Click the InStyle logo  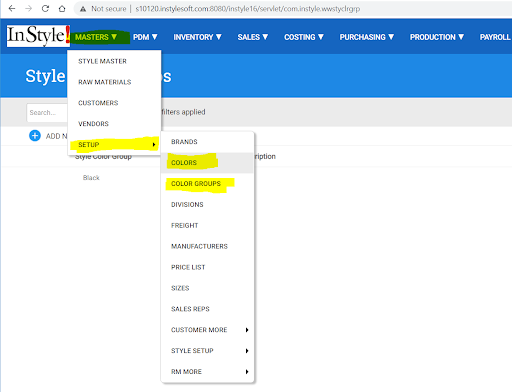(38, 35)
